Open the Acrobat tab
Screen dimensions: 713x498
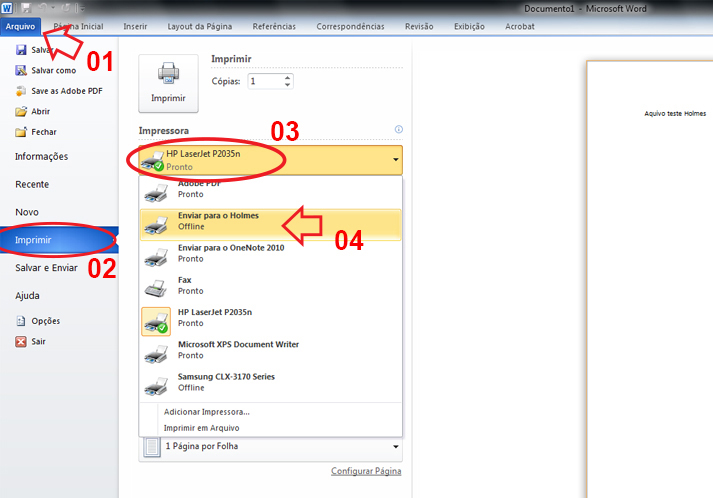tap(520, 27)
